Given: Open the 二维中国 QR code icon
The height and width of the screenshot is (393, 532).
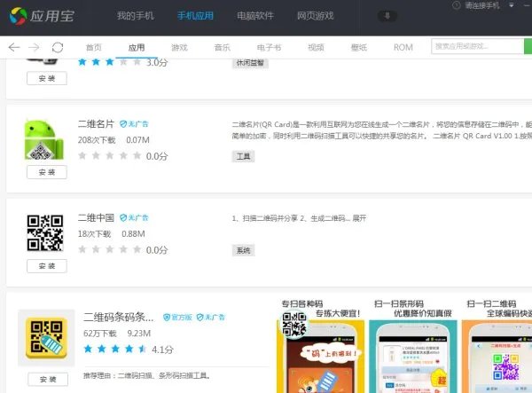Looking at the screenshot, I should point(45,232).
